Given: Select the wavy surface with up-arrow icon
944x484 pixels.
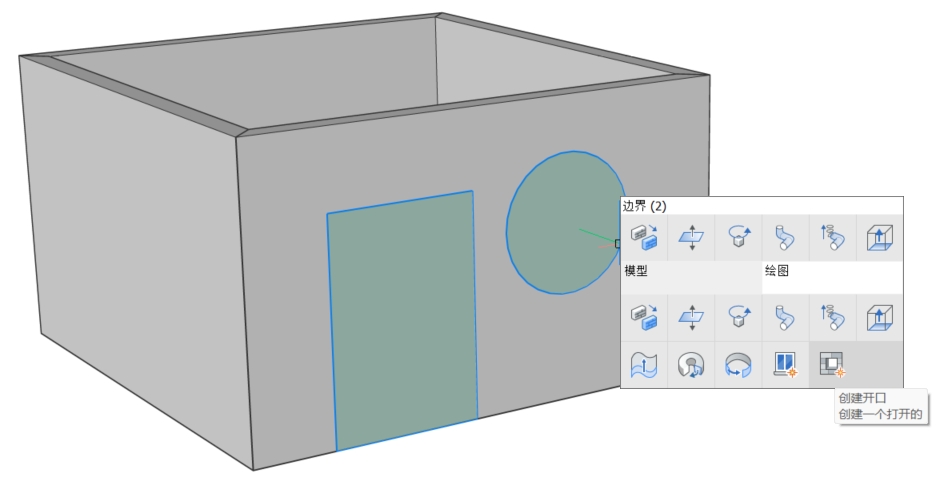Looking at the screenshot, I should (644, 365).
